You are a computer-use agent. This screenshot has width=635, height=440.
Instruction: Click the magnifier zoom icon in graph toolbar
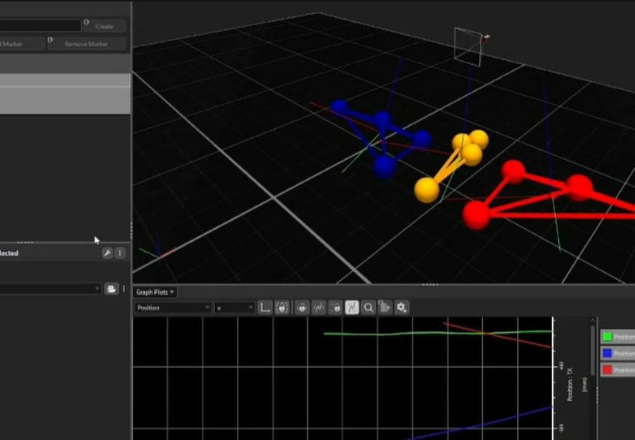[369, 308]
